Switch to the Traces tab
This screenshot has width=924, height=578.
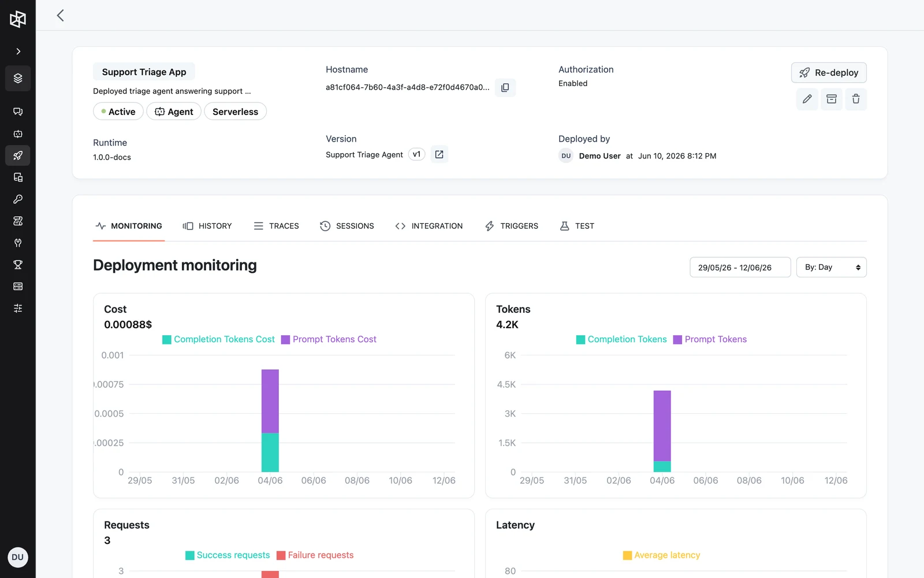click(277, 226)
